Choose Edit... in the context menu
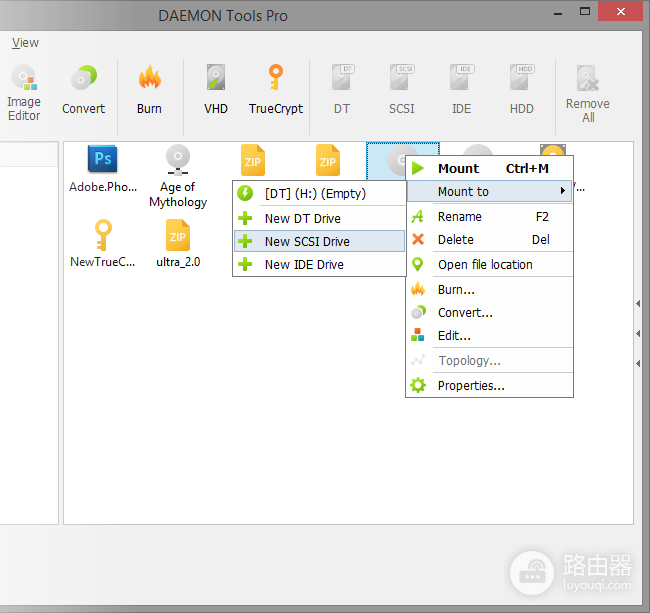This screenshot has height=613, width=650. click(490, 335)
